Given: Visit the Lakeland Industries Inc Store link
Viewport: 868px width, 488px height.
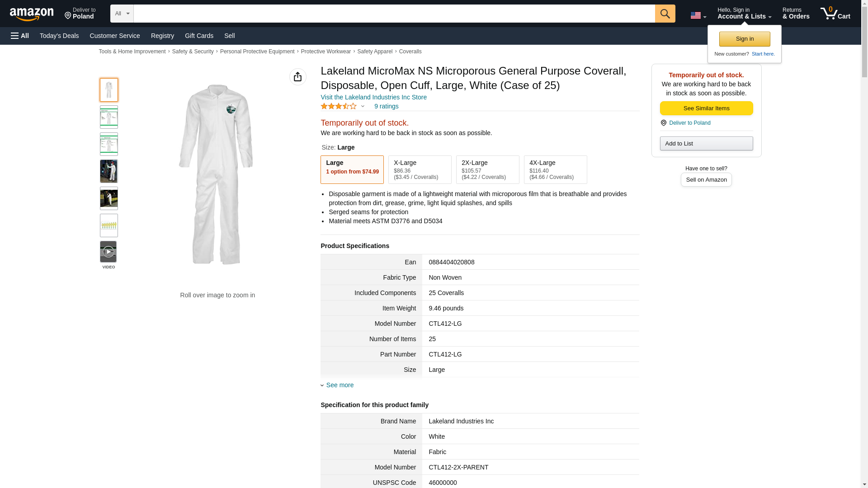Looking at the screenshot, I should [x=373, y=97].
